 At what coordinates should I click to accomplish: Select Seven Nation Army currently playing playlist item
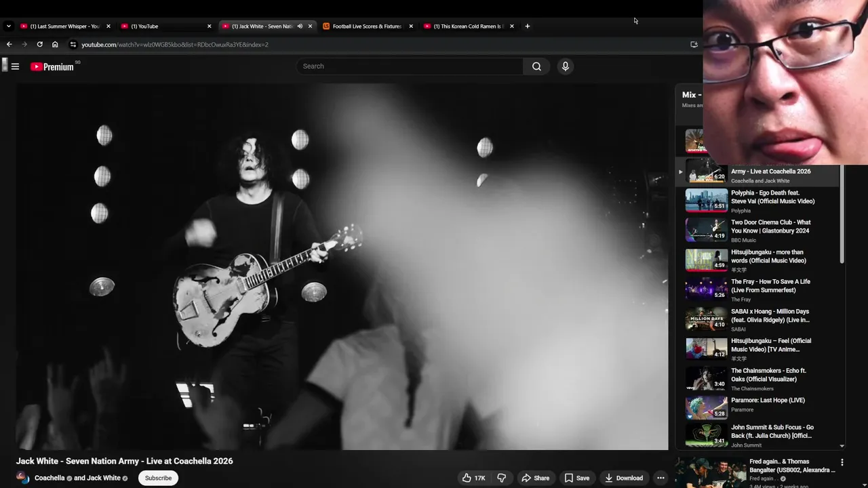coord(758,171)
